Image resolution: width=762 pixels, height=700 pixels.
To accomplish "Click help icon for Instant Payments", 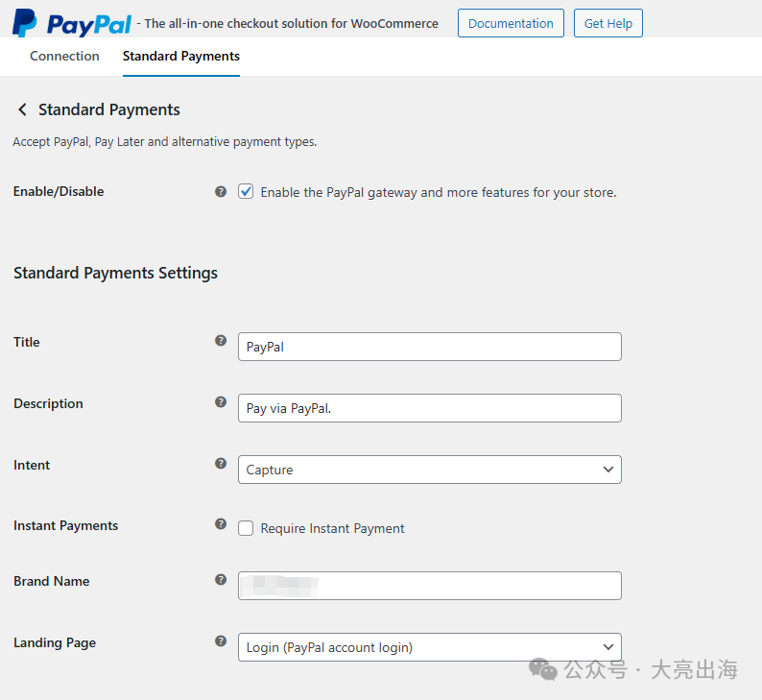I will click(x=221, y=524).
